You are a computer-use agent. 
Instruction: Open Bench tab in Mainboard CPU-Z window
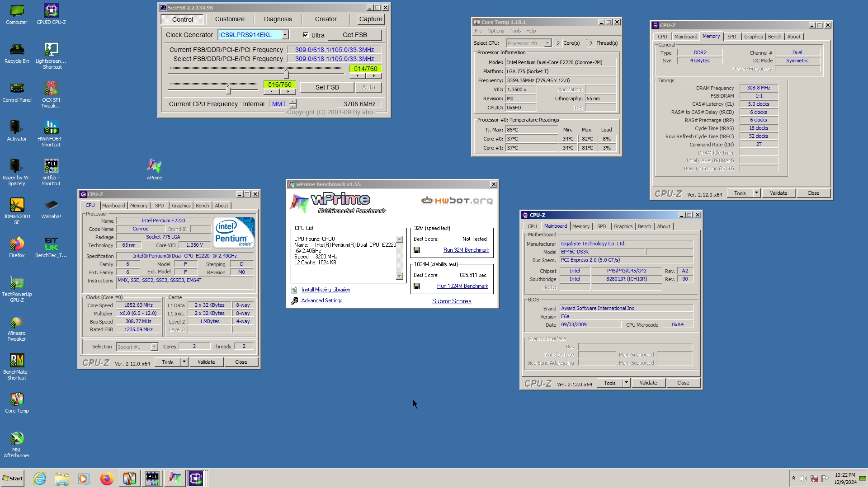pos(644,226)
